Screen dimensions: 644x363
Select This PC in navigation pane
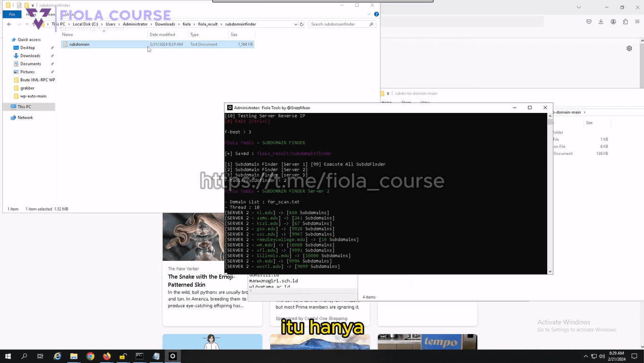click(24, 107)
